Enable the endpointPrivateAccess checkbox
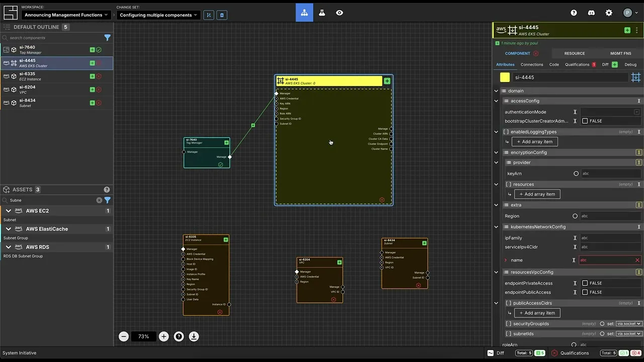Image resolution: width=644 pixels, height=362 pixels. click(x=585, y=283)
